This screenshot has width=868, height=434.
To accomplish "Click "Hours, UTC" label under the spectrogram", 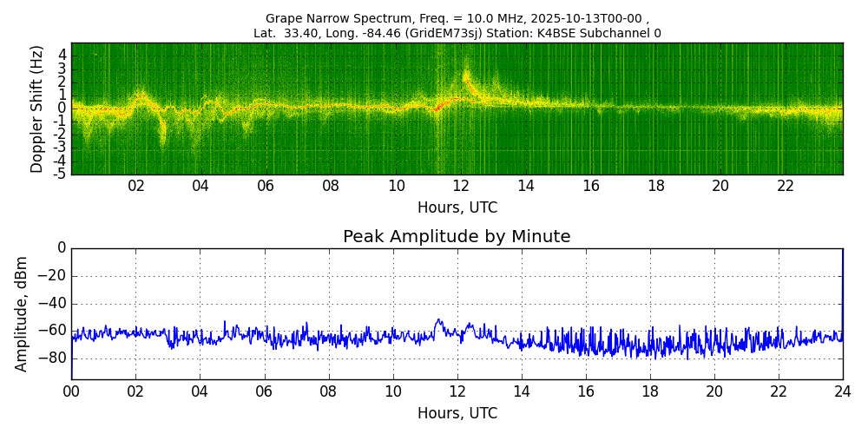I will [457, 208].
